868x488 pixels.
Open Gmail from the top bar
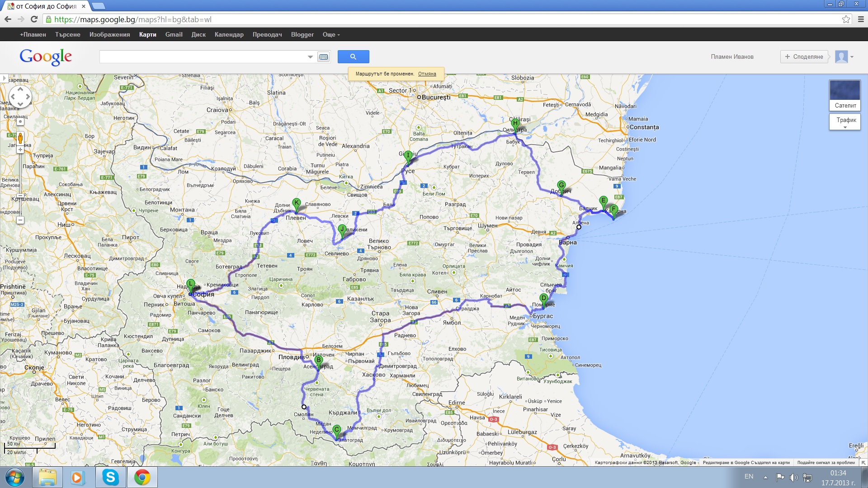click(x=174, y=34)
